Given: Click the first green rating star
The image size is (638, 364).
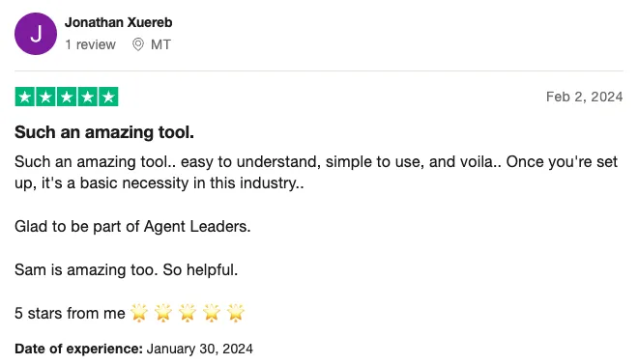Looking at the screenshot, I should pos(25,97).
